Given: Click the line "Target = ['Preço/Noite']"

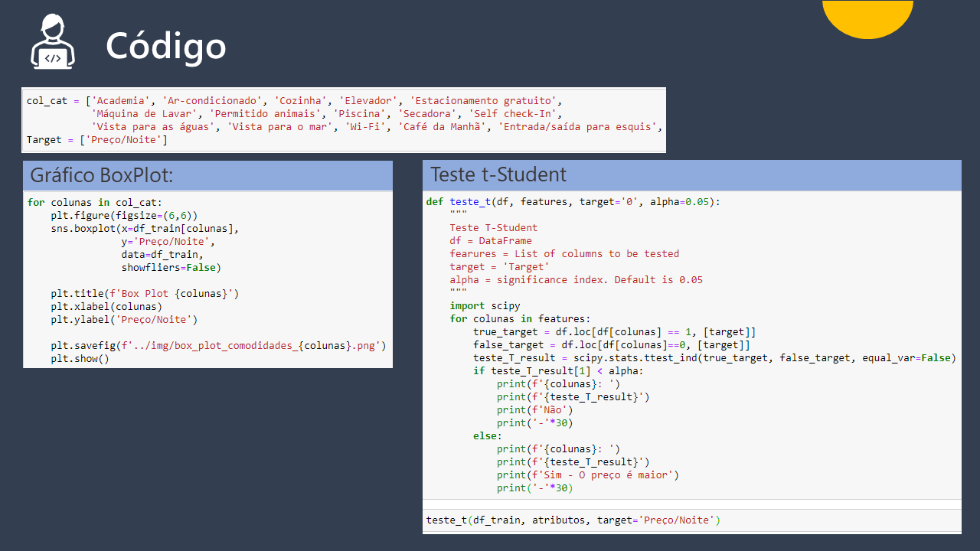Looking at the screenshot, I should [x=97, y=140].
